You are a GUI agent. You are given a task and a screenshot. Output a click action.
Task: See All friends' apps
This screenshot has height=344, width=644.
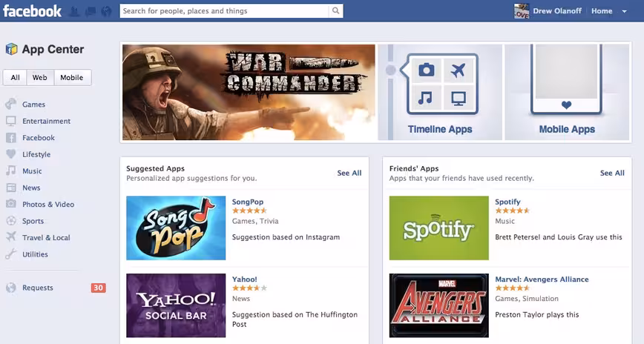[x=612, y=173]
